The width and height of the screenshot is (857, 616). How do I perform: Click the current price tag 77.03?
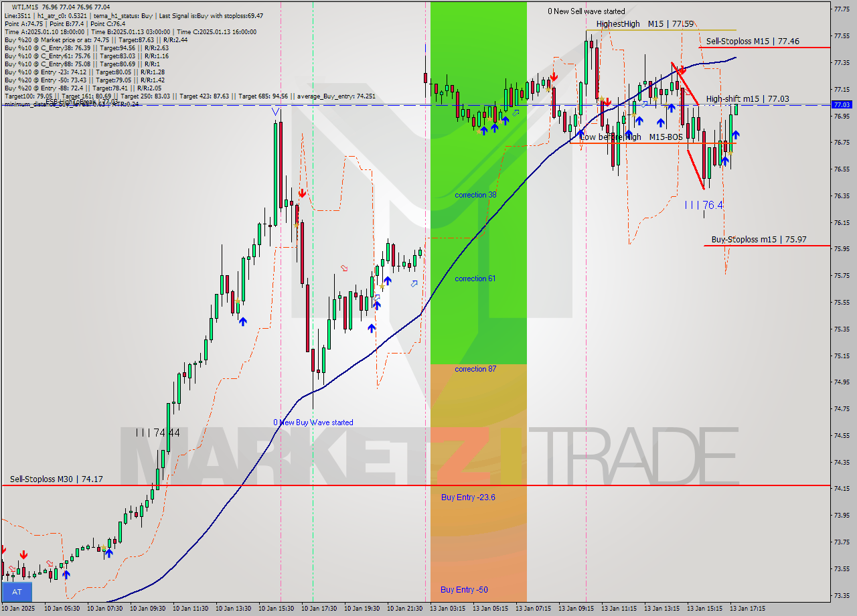point(842,104)
